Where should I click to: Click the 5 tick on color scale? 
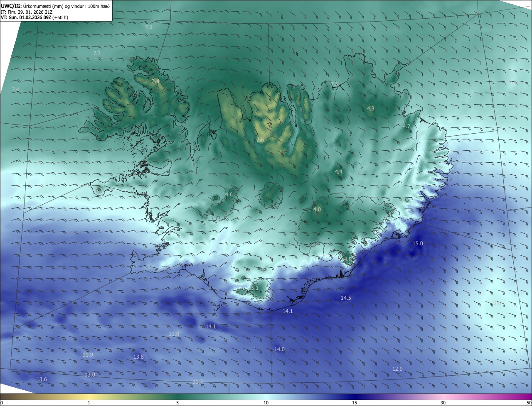coord(177,403)
